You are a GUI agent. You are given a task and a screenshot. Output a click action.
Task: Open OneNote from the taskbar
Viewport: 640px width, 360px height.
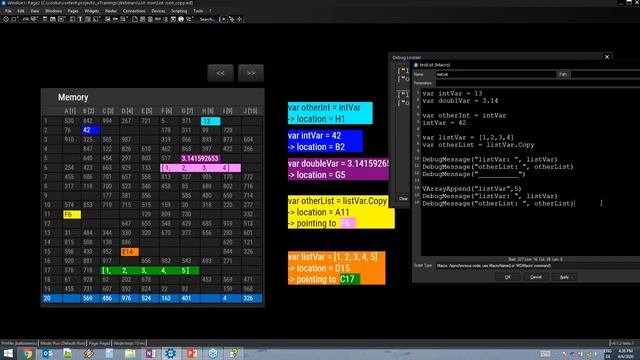tap(151, 353)
